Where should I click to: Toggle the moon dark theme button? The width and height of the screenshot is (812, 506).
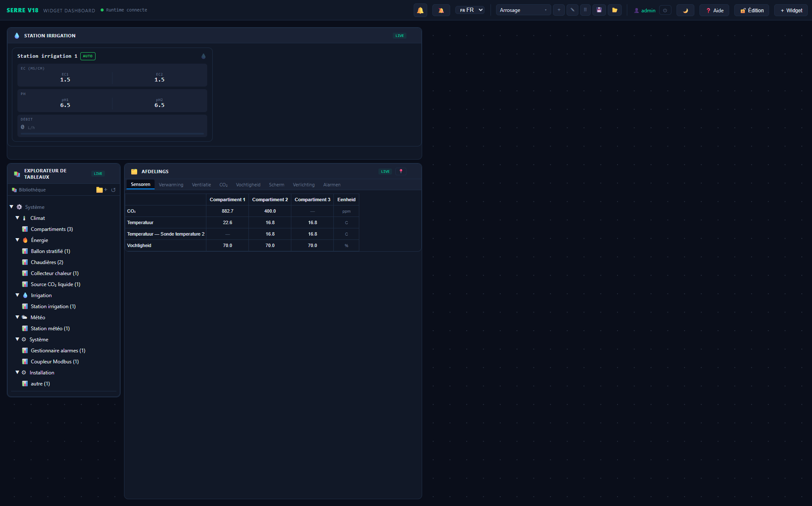click(685, 10)
